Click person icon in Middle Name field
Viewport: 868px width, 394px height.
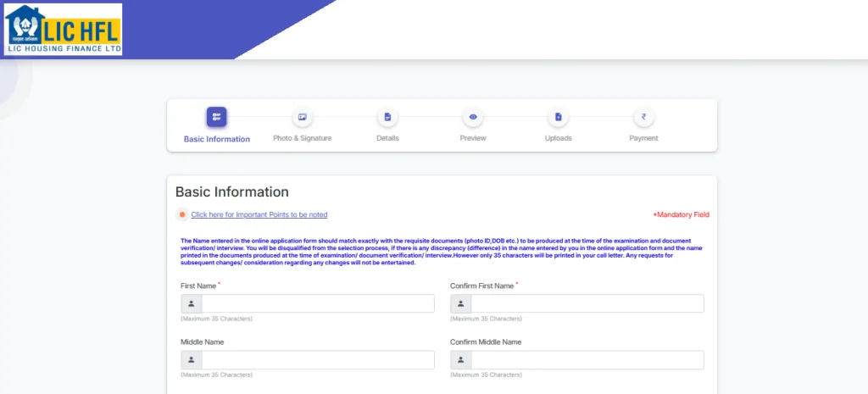click(191, 360)
